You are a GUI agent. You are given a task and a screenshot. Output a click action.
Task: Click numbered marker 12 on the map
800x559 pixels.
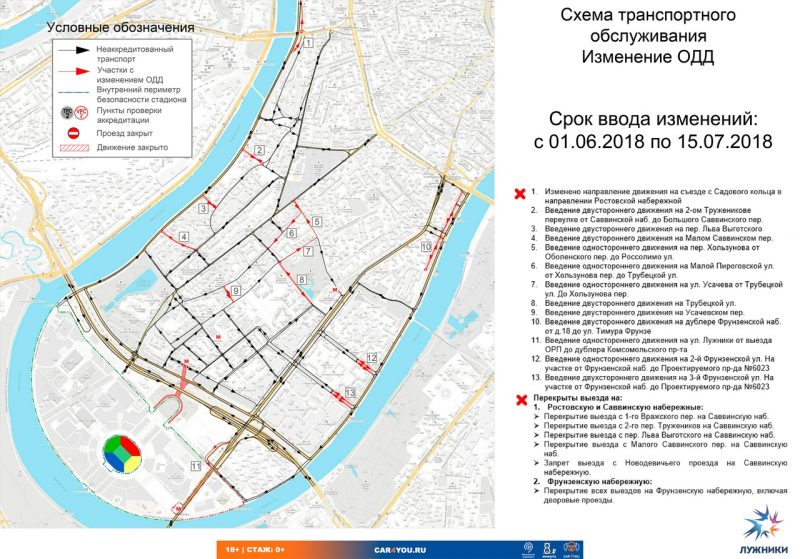tap(371, 358)
